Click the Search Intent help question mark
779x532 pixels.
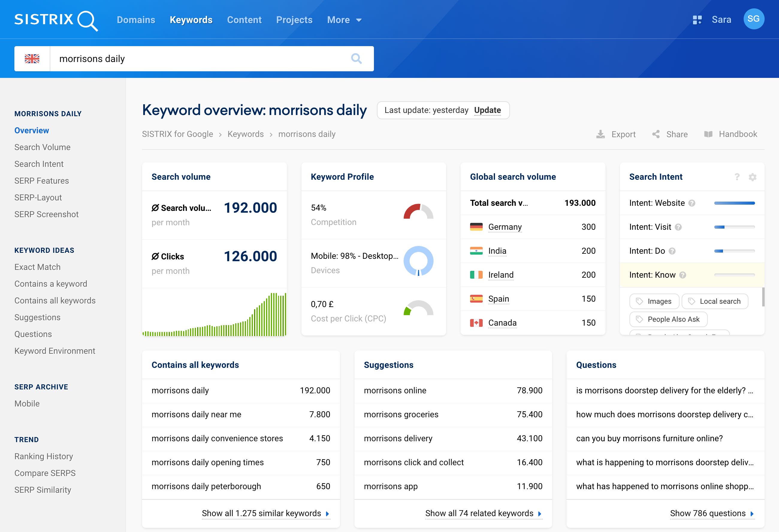coord(737,177)
